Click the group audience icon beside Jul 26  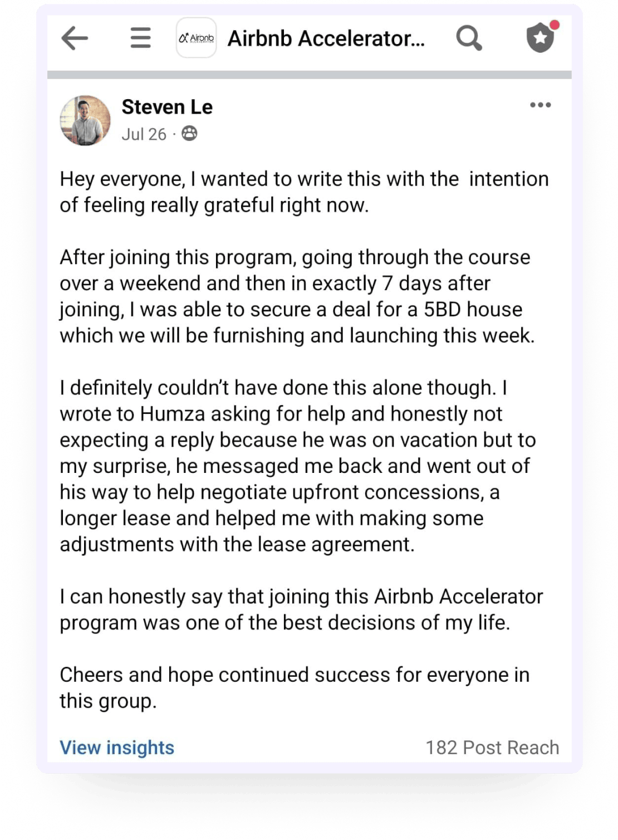pyautogui.click(x=189, y=134)
